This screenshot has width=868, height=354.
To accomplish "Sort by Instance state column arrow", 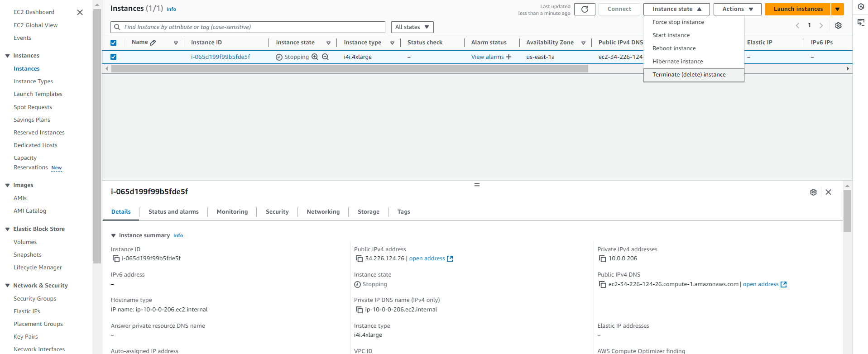I will 328,43.
